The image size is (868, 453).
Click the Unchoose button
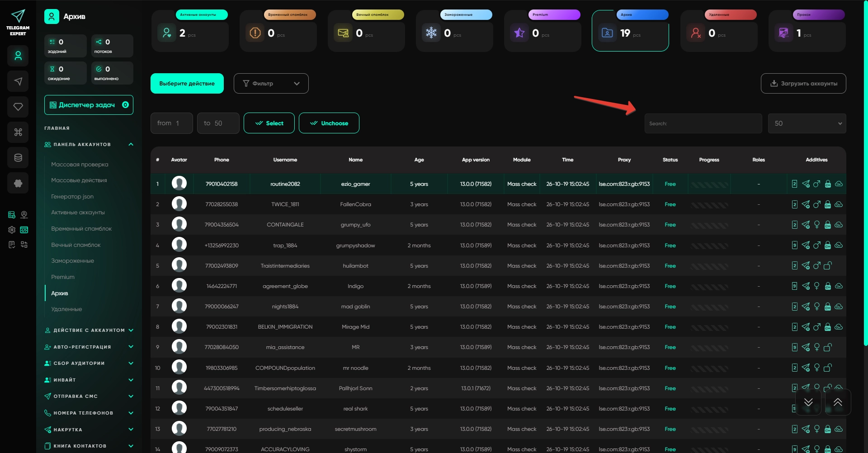coord(329,123)
